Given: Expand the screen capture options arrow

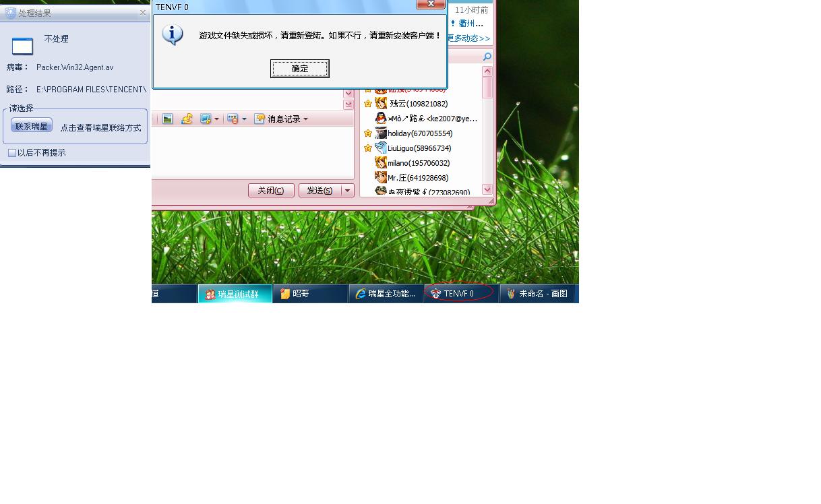Looking at the screenshot, I should [216, 119].
